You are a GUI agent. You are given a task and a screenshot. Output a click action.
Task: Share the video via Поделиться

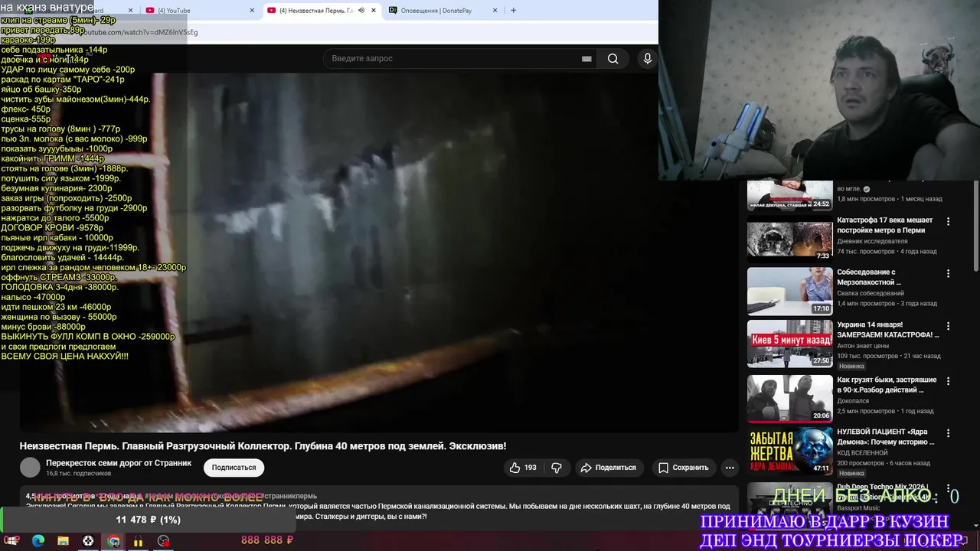608,468
